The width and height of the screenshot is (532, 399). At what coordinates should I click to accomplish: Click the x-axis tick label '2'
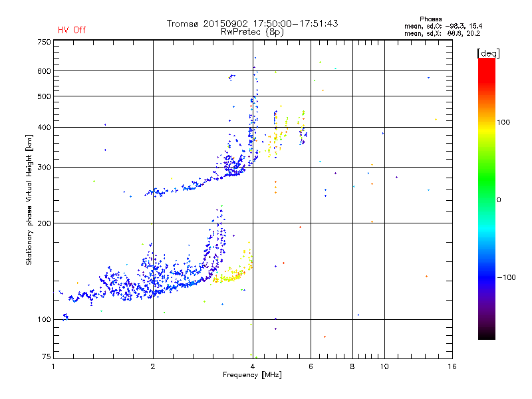[x=153, y=366]
